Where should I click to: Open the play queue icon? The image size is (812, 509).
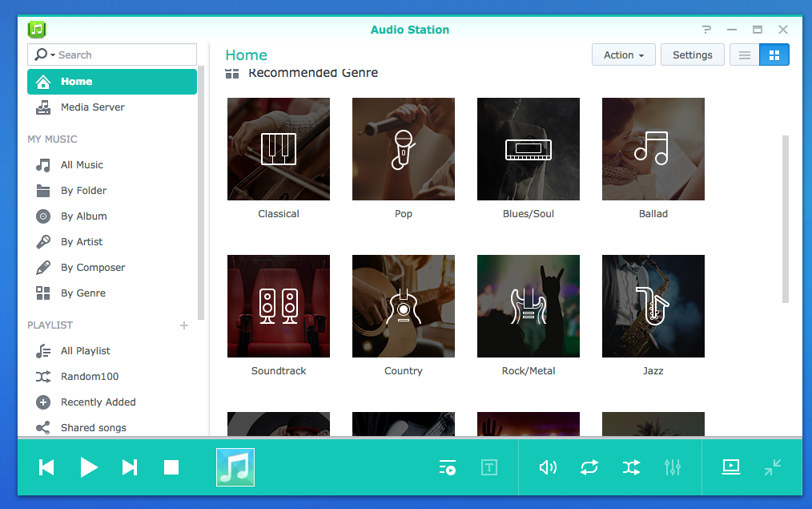click(x=448, y=467)
